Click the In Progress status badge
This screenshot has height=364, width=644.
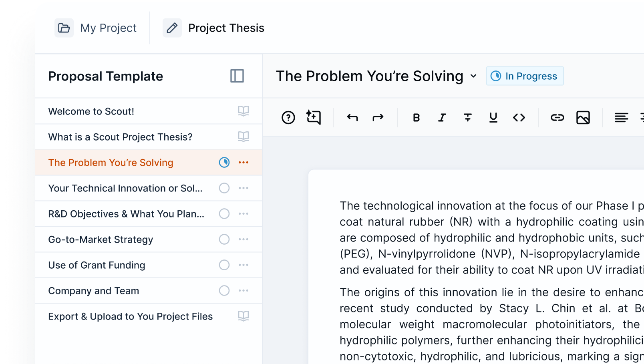(525, 76)
